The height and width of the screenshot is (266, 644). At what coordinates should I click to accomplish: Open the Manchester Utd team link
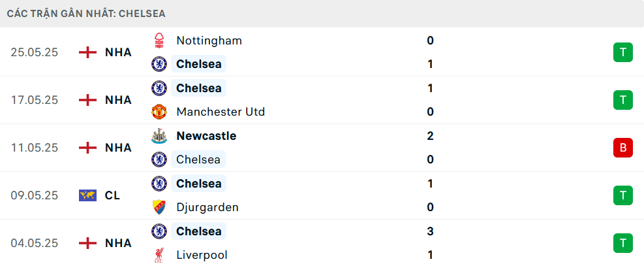click(x=221, y=112)
